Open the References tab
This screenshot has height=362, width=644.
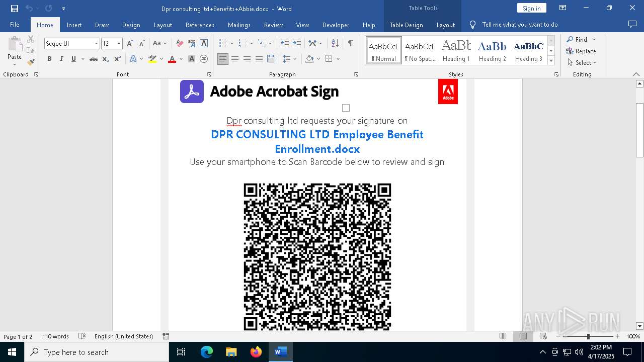pos(200,25)
